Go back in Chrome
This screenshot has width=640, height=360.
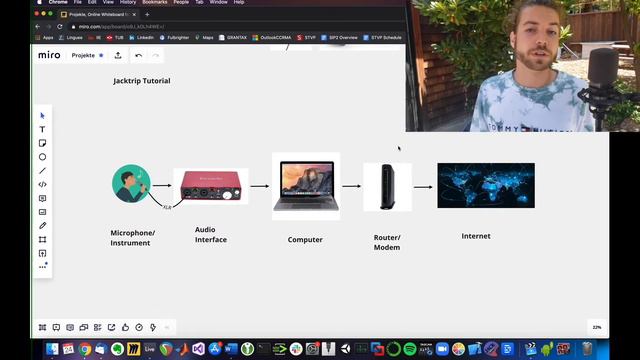point(38,27)
